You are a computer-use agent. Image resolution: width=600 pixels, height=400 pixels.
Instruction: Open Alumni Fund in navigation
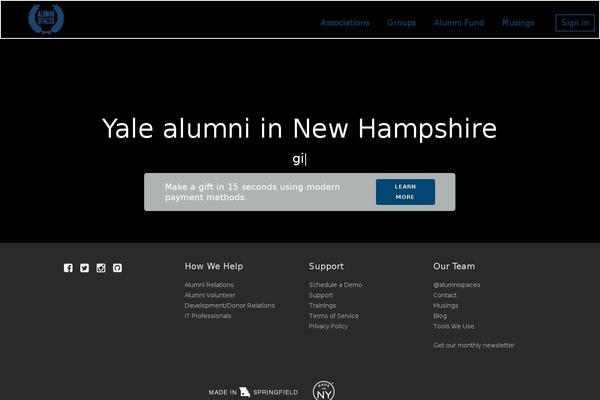point(459,23)
